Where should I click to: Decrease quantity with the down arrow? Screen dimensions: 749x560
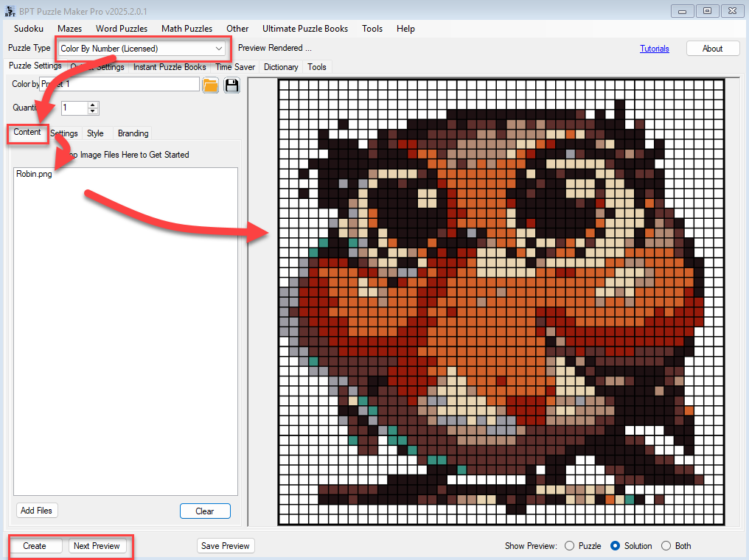click(x=93, y=111)
